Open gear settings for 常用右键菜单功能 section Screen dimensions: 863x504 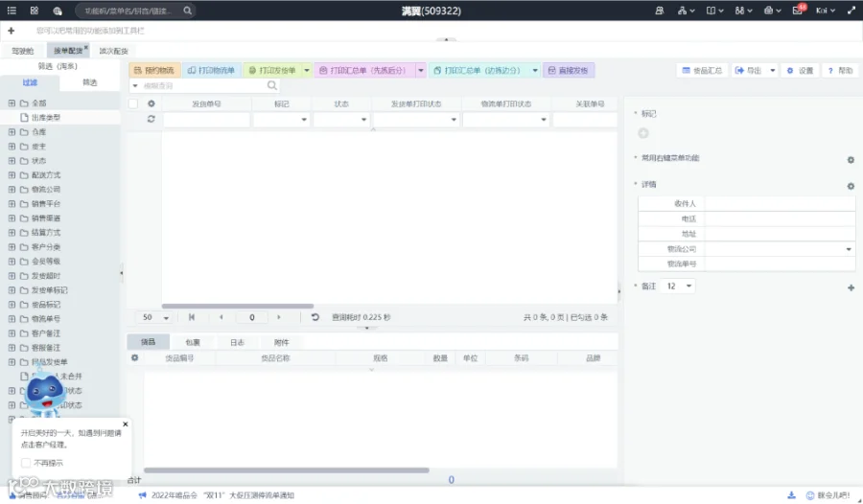tap(851, 160)
